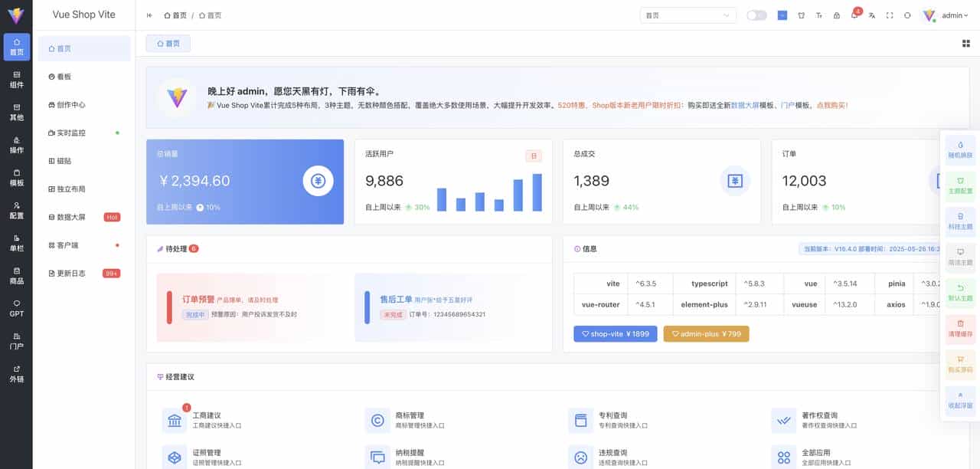Open the font size settings Tt icon
Image resolution: width=980 pixels, height=469 pixels.
click(818, 15)
